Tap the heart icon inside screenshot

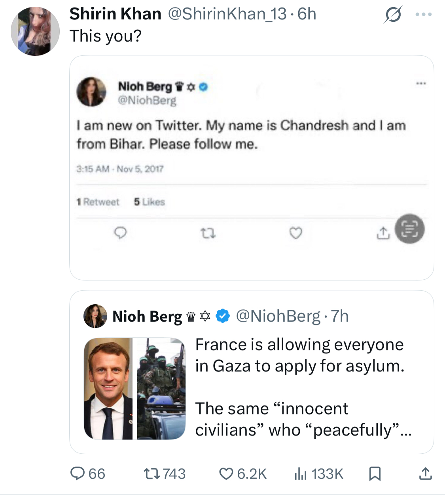pyautogui.click(x=295, y=233)
